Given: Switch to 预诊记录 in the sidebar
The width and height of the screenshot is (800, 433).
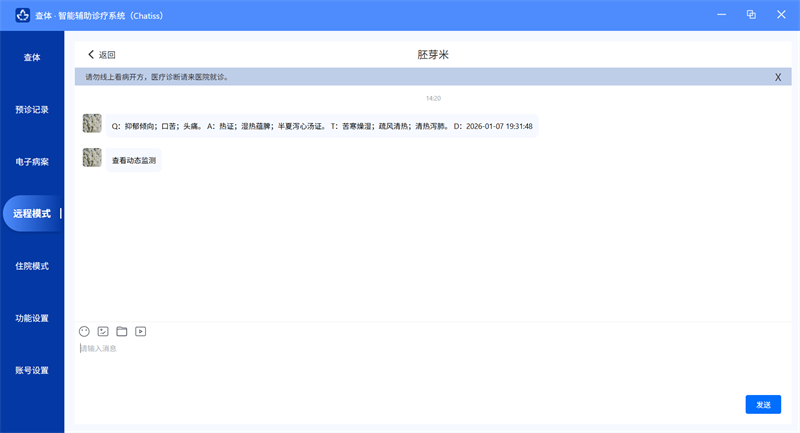Looking at the screenshot, I should pos(32,110).
